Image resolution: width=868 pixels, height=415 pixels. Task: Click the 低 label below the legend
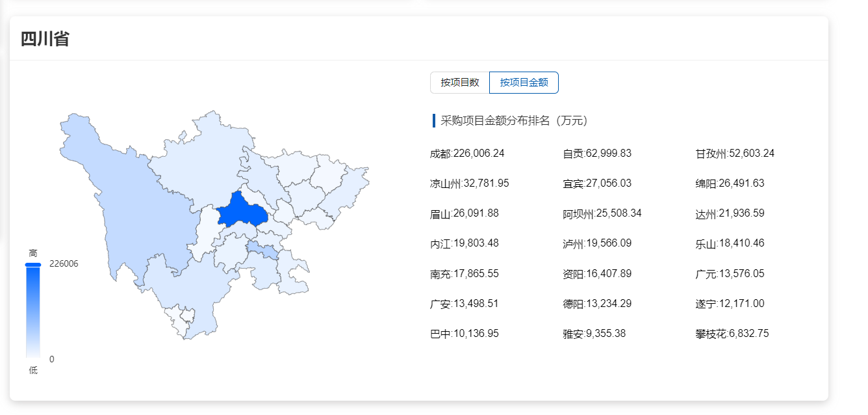[33, 371]
